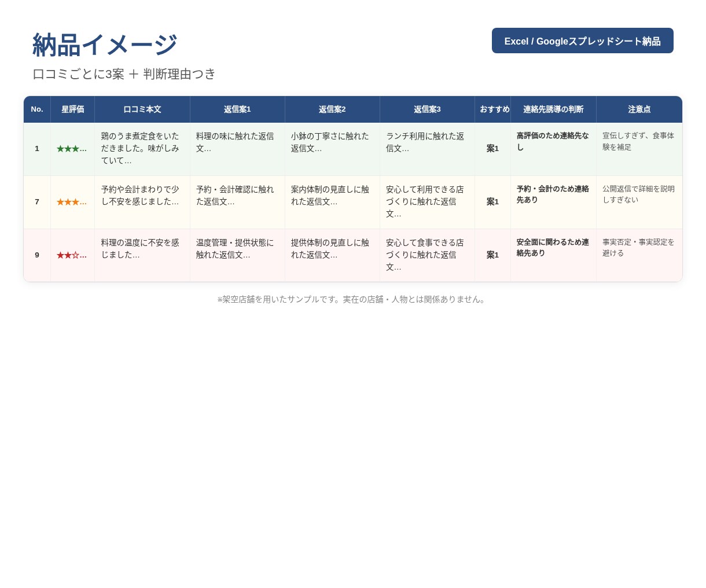Select the No. cell showing 9
This screenshot has width=706, height=588.
37,255
